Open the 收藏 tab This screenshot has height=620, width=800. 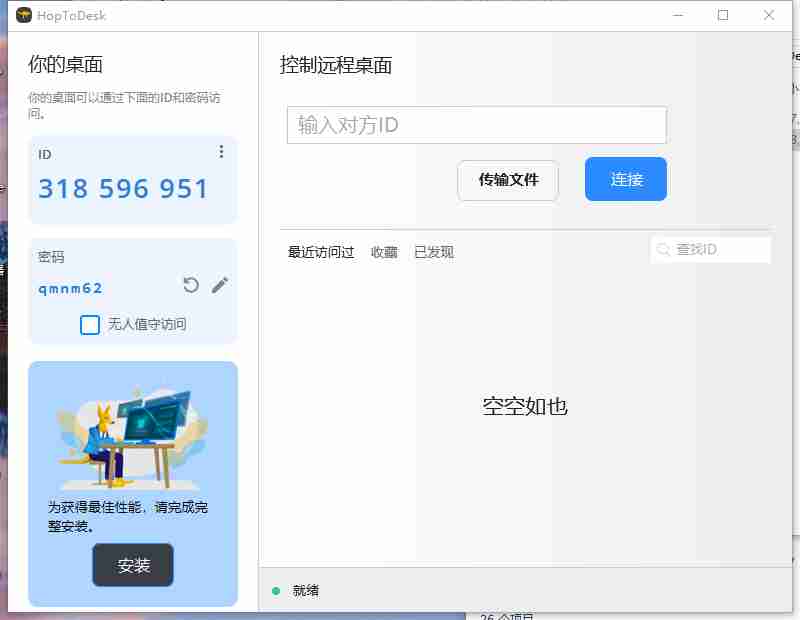click(x=384, y=252)
